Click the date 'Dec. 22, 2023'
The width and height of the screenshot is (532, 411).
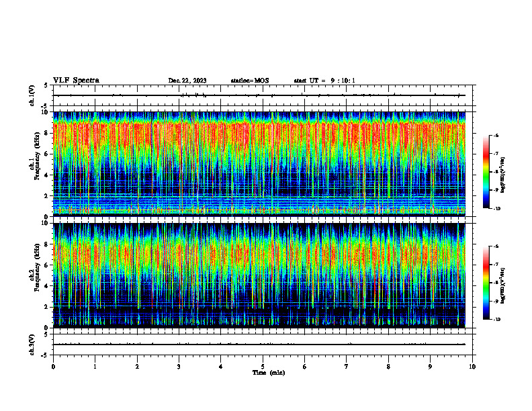click(x=187, y=81)
